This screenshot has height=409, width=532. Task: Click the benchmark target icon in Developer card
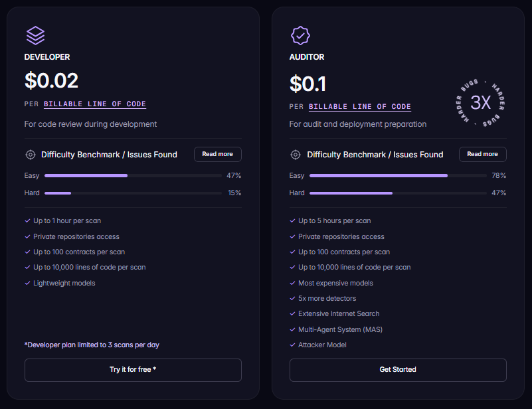coord(31,154)
